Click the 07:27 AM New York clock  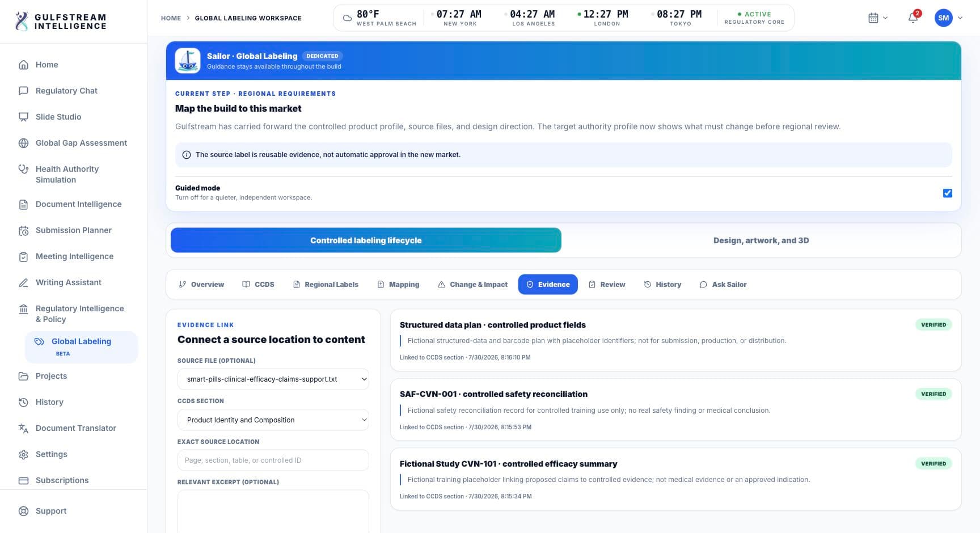pyautogui.click(x=456, y=18)
